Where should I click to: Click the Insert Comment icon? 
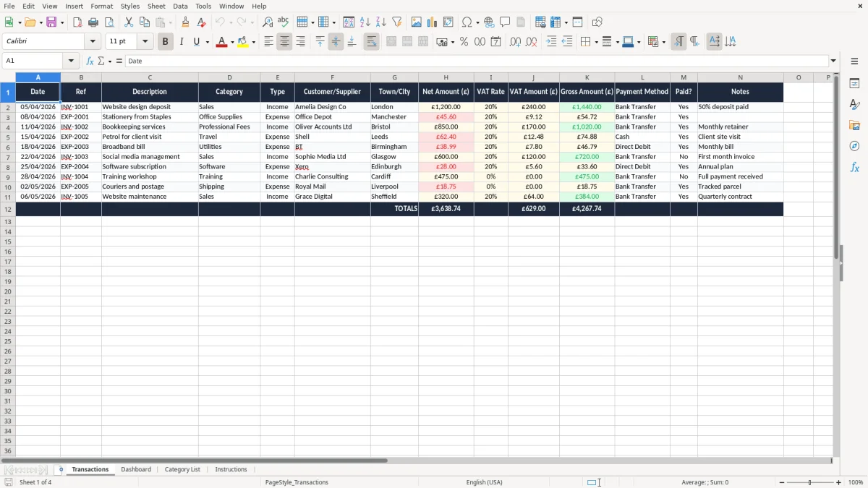point(506,22)
